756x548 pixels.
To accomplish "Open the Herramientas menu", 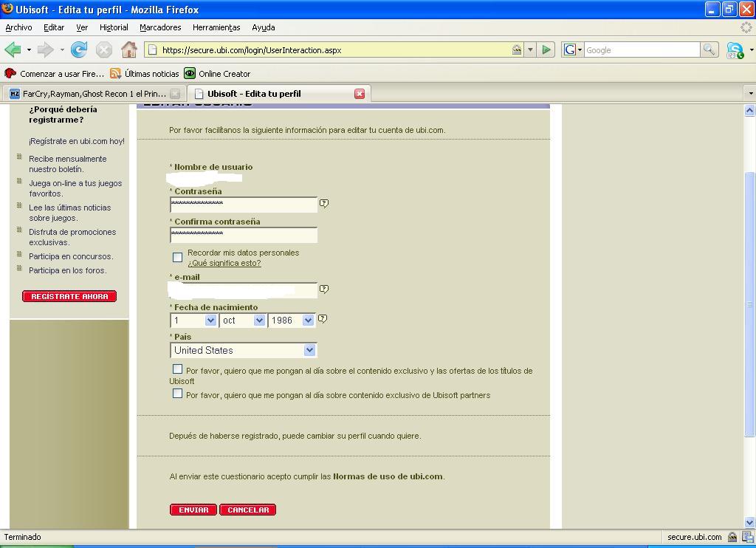I will click(x=216, y=27).
